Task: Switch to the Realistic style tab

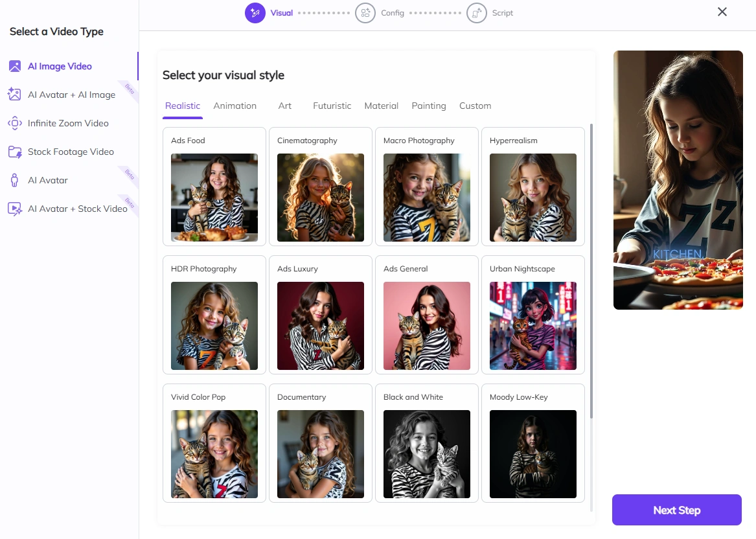Action: coord(182,106)
